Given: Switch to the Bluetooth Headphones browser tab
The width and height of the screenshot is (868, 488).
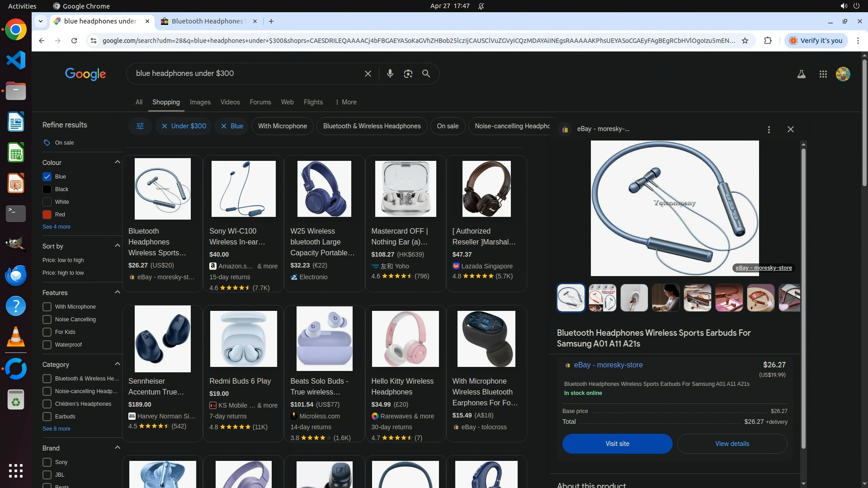Looking at the screenshot, I should coord(207,21).
